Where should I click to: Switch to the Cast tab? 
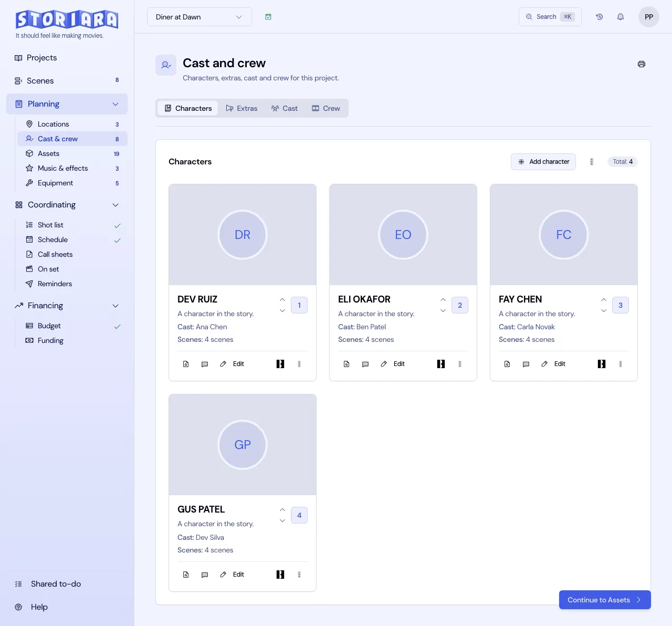[285, 108]
